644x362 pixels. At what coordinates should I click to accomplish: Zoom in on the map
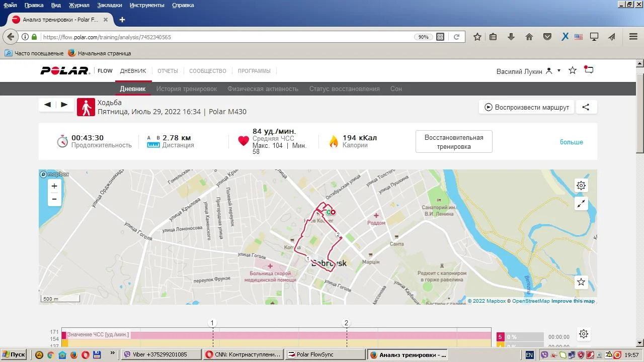(x=54, y=186)
